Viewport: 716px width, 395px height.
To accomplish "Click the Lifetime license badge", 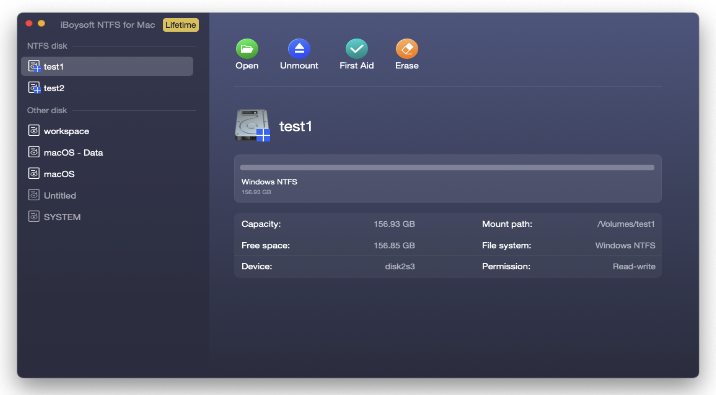I will pos(181,25).
